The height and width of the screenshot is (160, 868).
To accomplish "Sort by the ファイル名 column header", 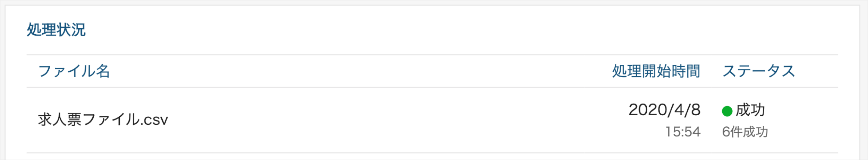I will pyautogui.click(x=74, y=71).
